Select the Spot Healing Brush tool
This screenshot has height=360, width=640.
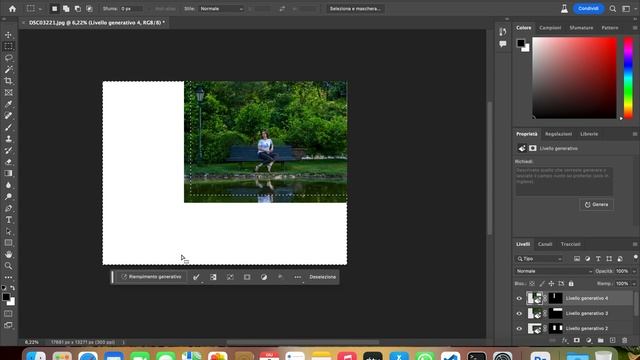[x=8, y=116]
